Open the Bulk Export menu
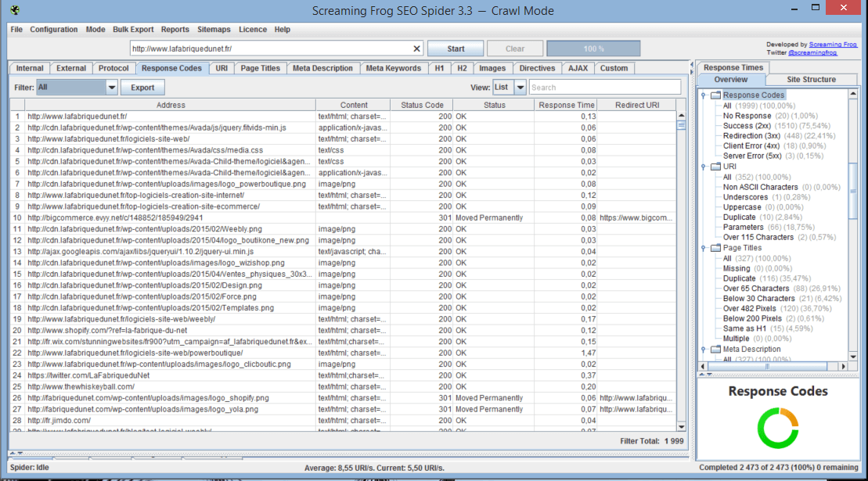Screen dimensions: 868x481 (x=133, y=30)
